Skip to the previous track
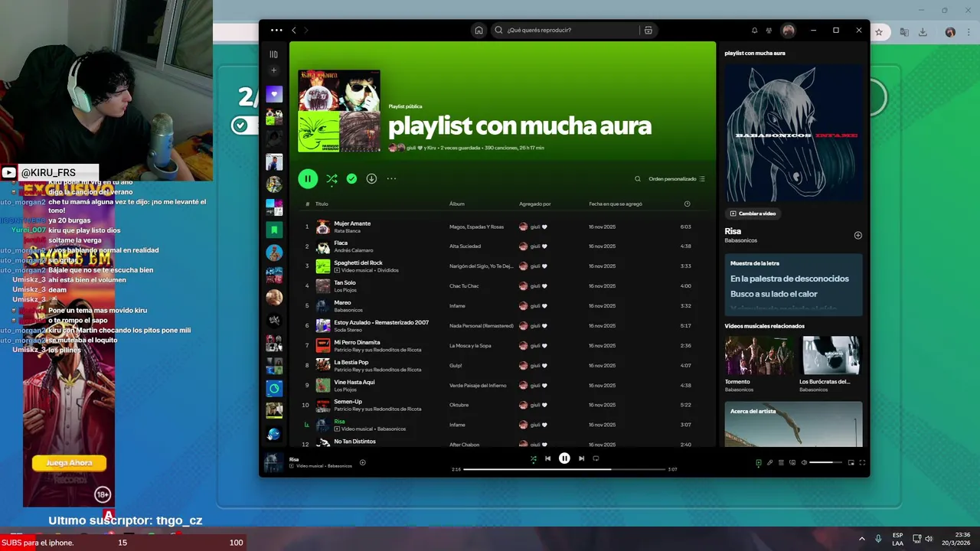This screenshot has height=551, width=980. coord(548,458)
